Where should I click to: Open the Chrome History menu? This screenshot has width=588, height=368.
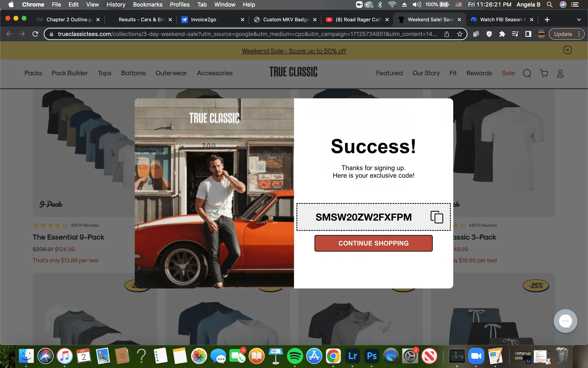116,4
